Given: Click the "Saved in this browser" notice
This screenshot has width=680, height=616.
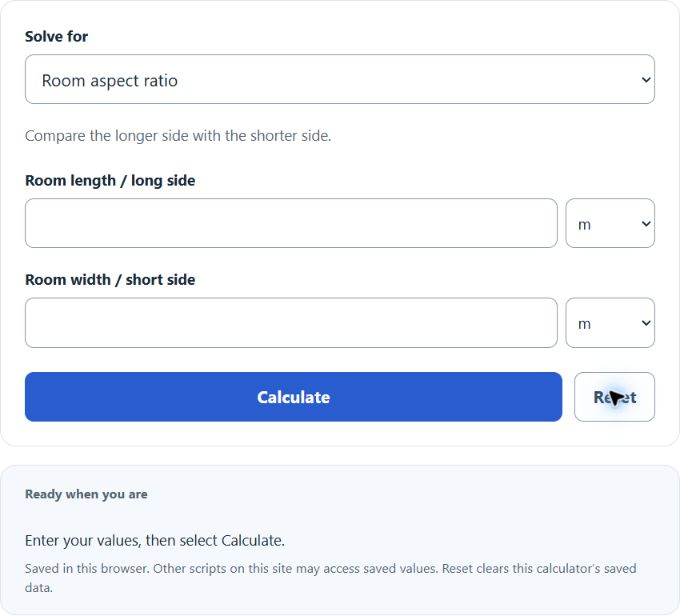Looking at the screenshot, I should 330,578.
